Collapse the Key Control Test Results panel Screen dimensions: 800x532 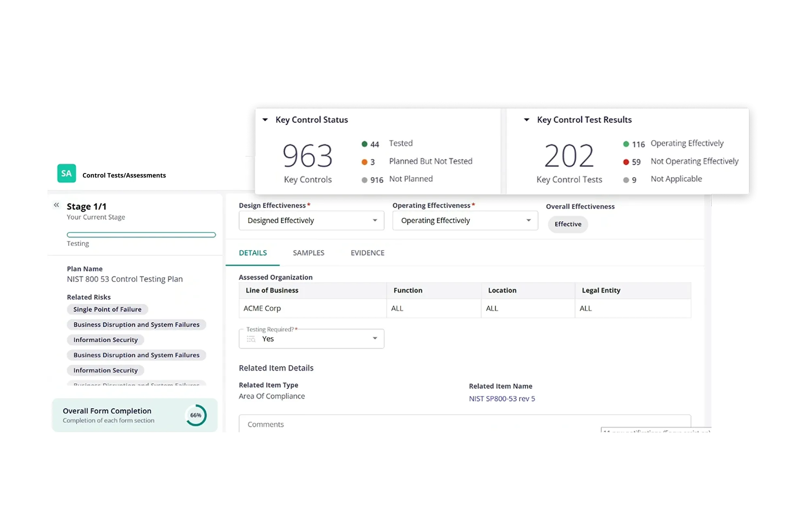tap(527, 120)
